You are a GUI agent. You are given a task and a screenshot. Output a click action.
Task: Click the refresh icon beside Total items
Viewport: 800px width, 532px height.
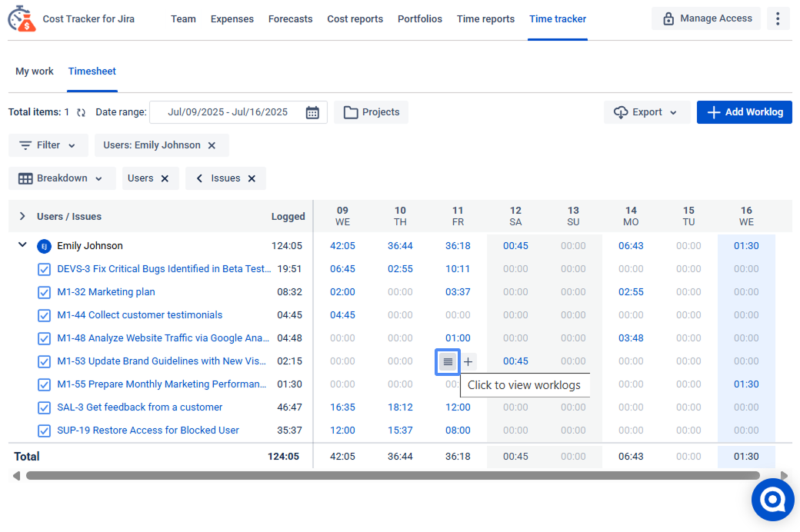click(x=81, y=112)
